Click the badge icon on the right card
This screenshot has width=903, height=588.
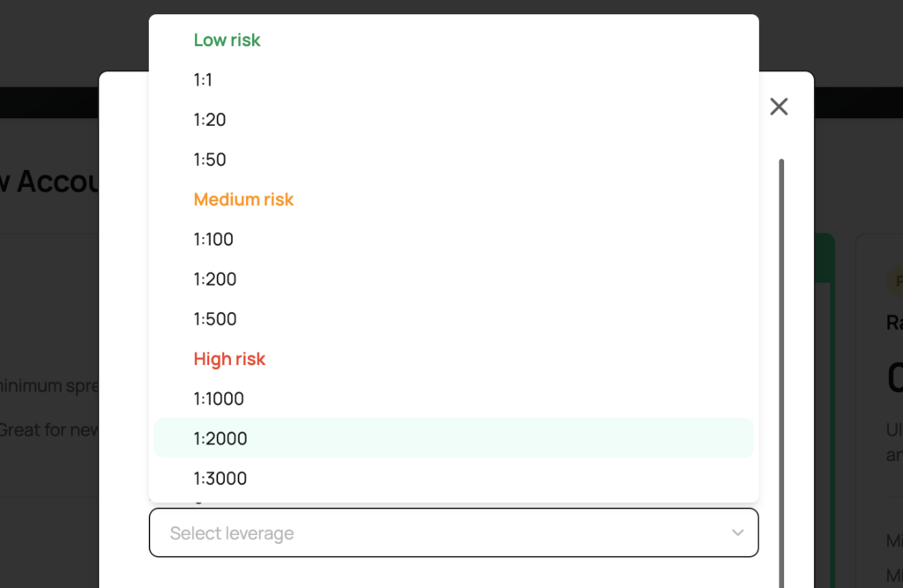coord(896,280)
